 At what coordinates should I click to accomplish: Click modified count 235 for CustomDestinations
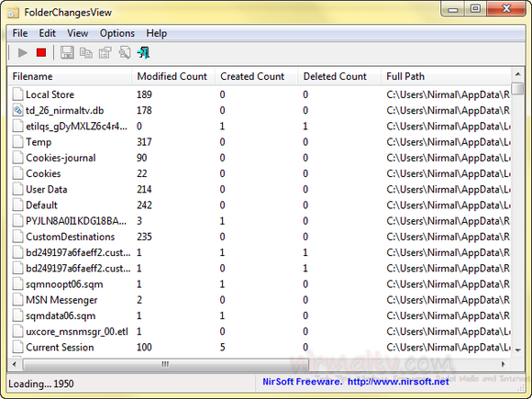(144, 237)
